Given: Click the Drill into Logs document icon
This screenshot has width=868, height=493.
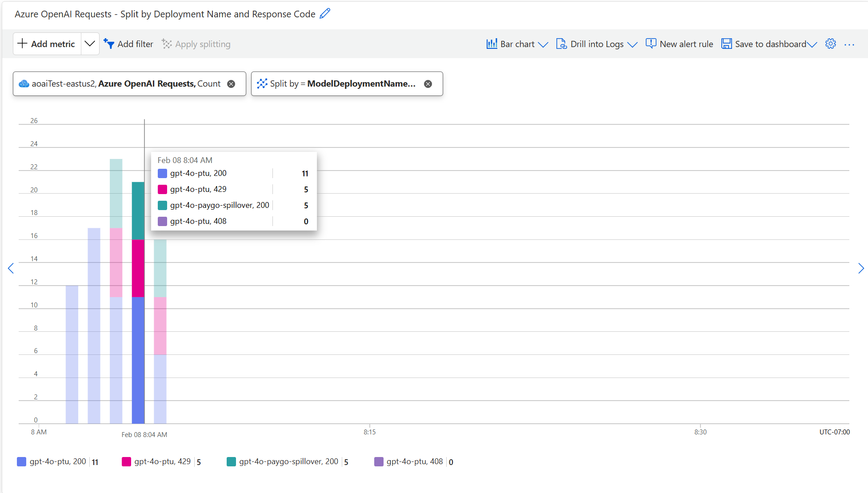Looking at the screenshot, I should pos(561,44).
